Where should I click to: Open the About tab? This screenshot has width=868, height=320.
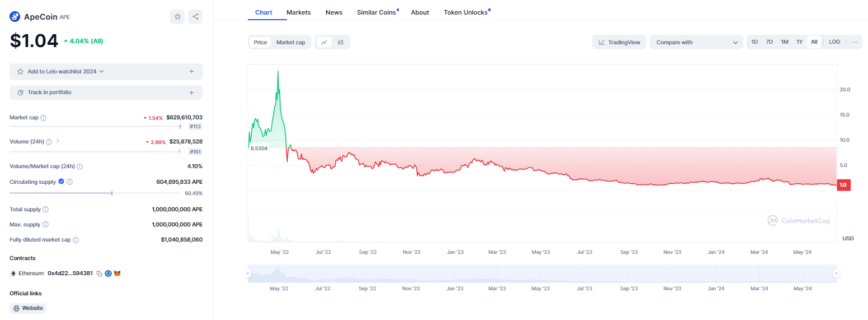coord(420,12)
